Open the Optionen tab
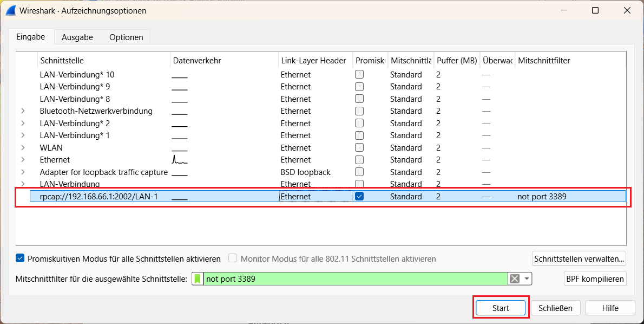The image size is (644, 324). pos(126,37)
